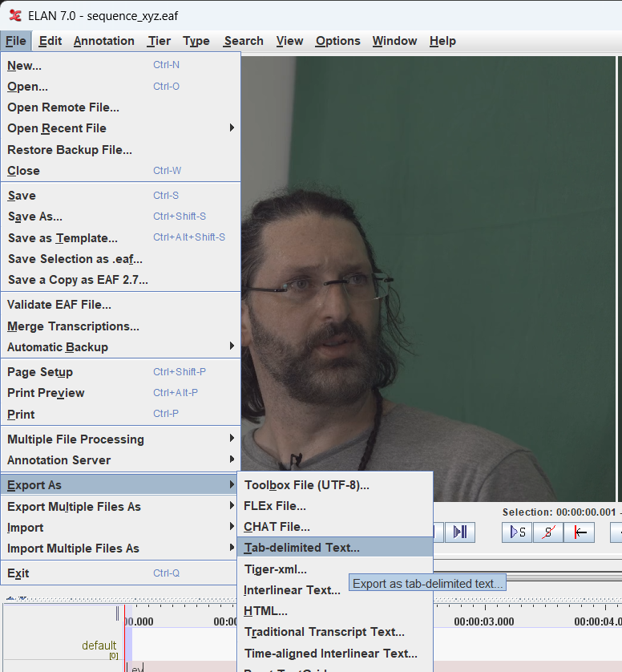Image resolution: width=622 pixels, height=672 pixels.
Task: Click the 00:00:03.000 timeline ruler mark
Action: coord(484,621)
